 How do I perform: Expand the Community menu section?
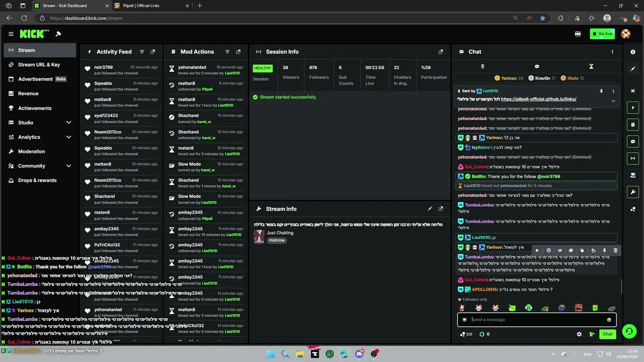40,166
